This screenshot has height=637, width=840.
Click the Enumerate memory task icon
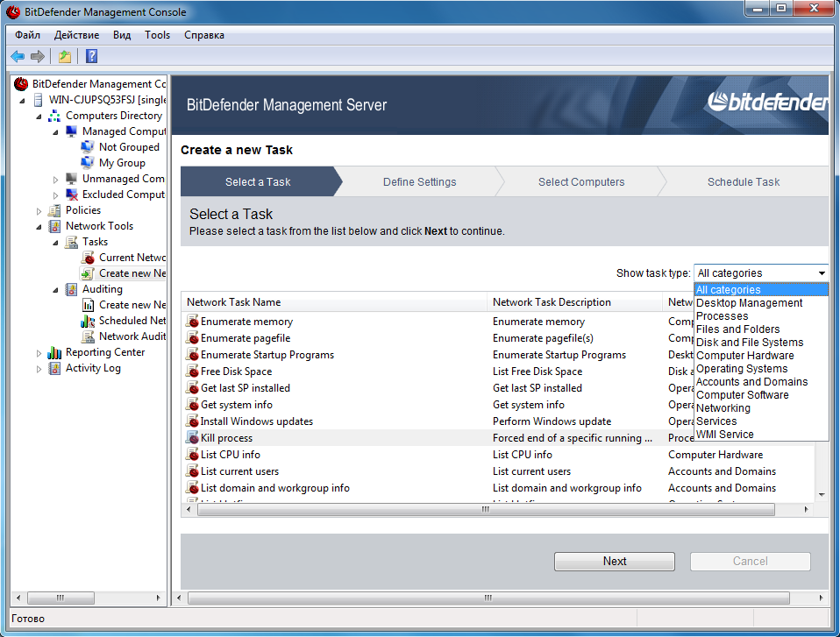(192, 322)
